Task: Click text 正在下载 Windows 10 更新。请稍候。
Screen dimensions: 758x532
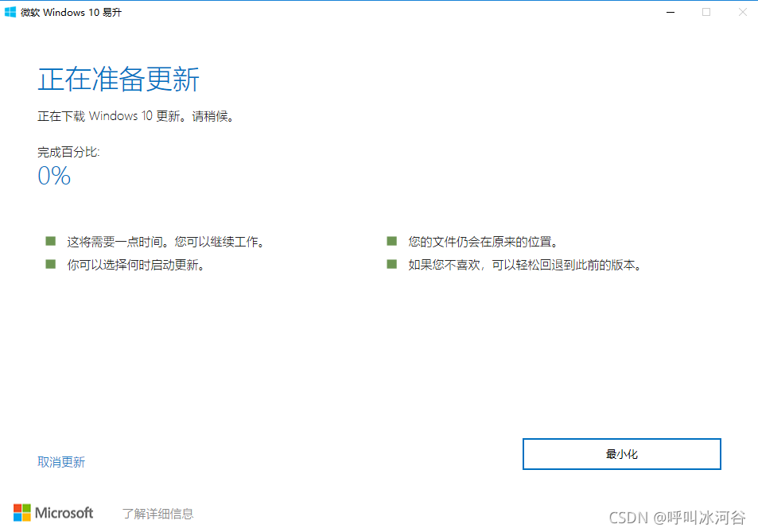Action: [x=136, y=116]
